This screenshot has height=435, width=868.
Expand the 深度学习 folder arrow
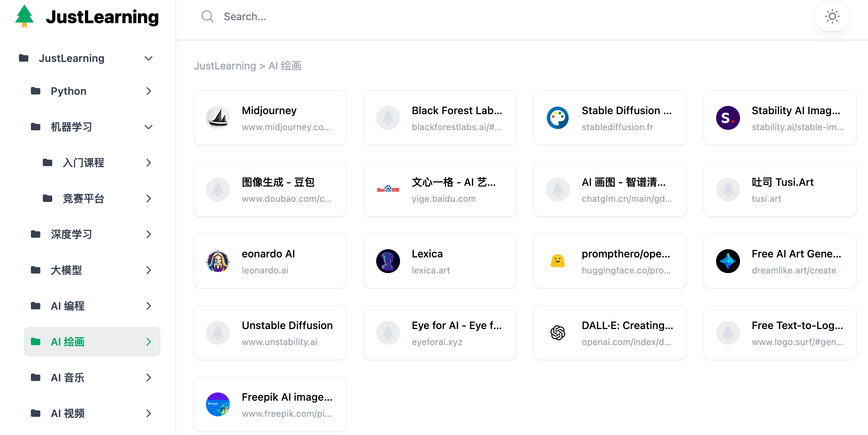tap(149, 235)
